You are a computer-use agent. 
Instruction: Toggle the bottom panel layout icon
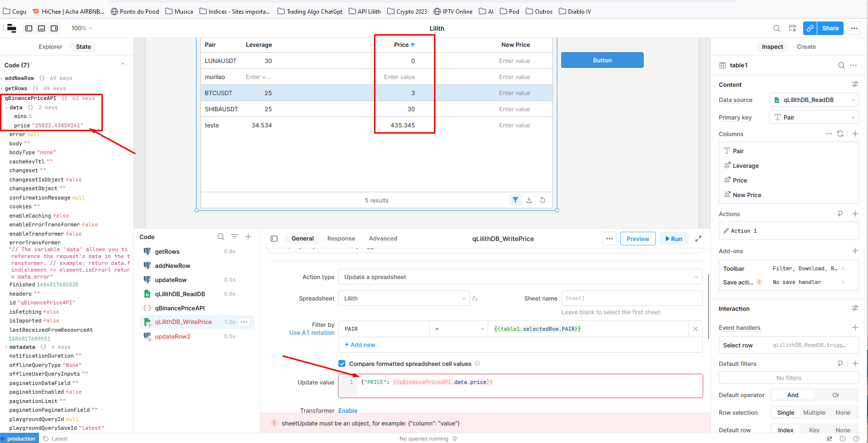(41, 28)
